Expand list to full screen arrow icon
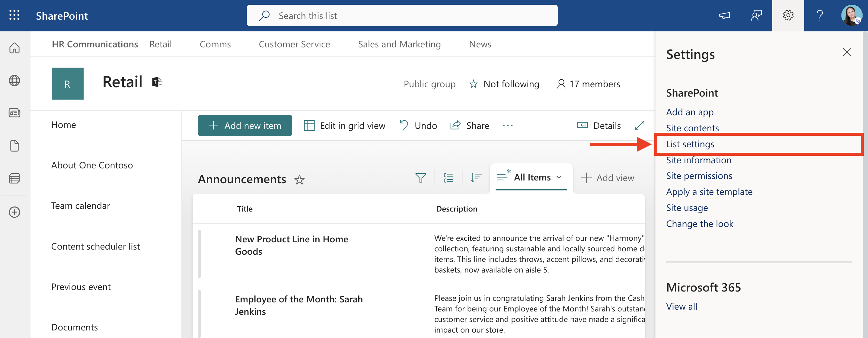Viewport: 868px width, 338px height. (639, 125)
